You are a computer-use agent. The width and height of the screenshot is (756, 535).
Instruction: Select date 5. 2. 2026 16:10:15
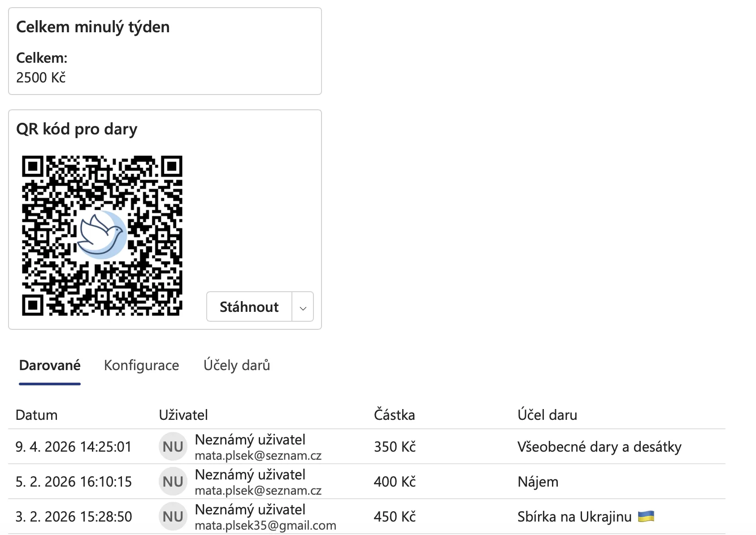pos(74,482)
